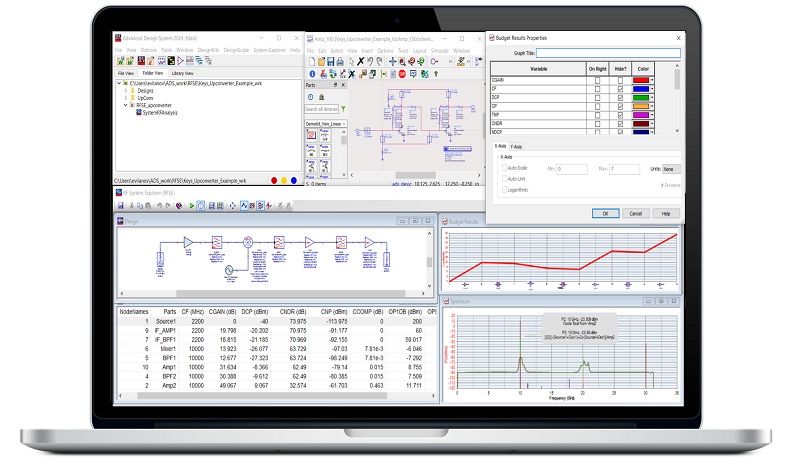Viewport: 800px width, 468px height.
Task: Click Cancel in Budget Results Properties
Action: click(x=636, y=213)
